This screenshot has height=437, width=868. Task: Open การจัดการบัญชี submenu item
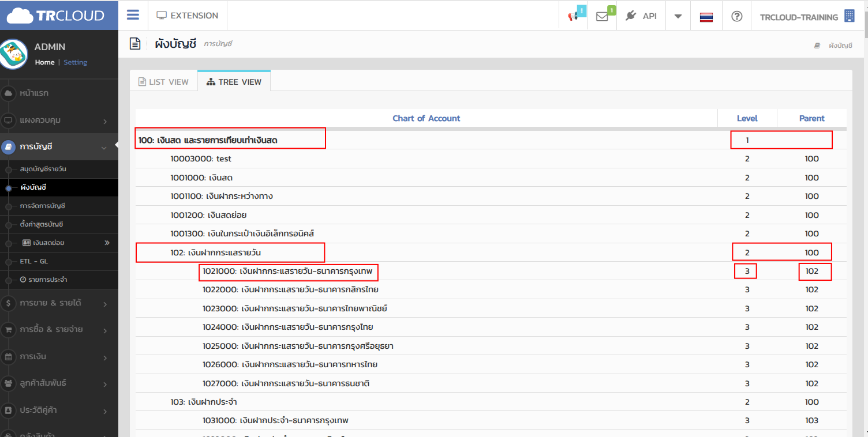(x=43, y=206)
